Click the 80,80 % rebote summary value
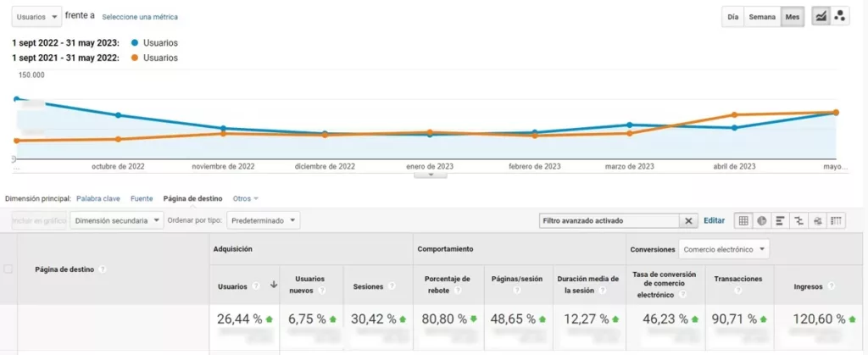 pyautogui.click(x=445, y=319)
